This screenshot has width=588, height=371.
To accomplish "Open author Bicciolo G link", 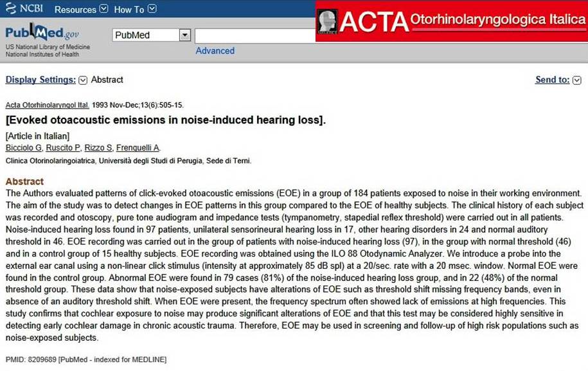I will click(24, 148).
